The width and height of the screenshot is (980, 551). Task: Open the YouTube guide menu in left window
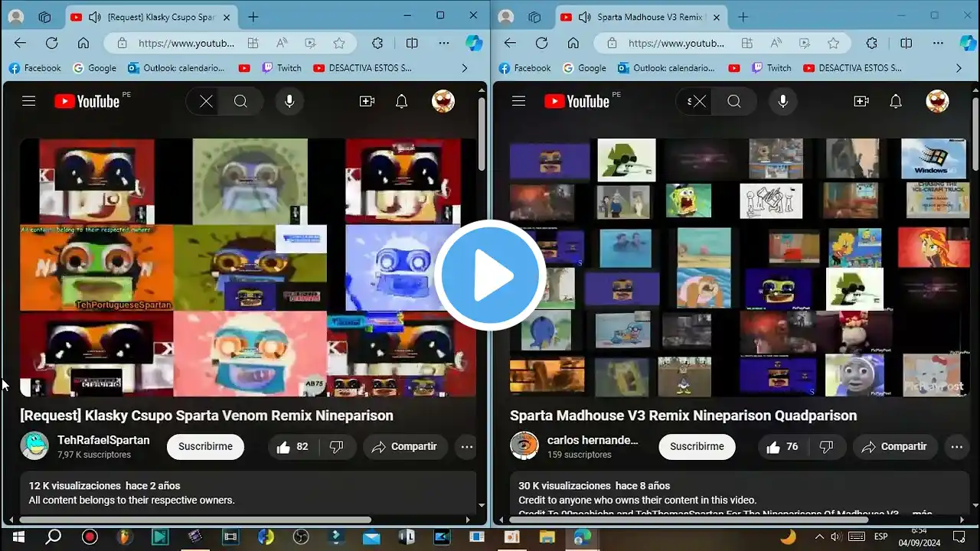(29, 101)
